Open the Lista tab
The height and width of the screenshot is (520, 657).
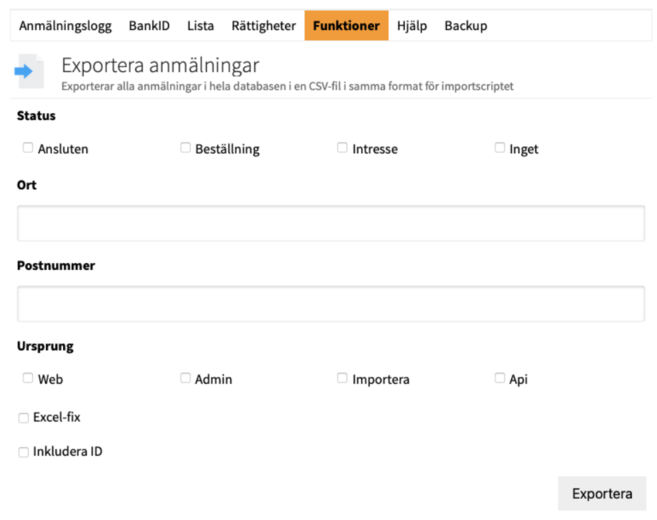point(200,26)
